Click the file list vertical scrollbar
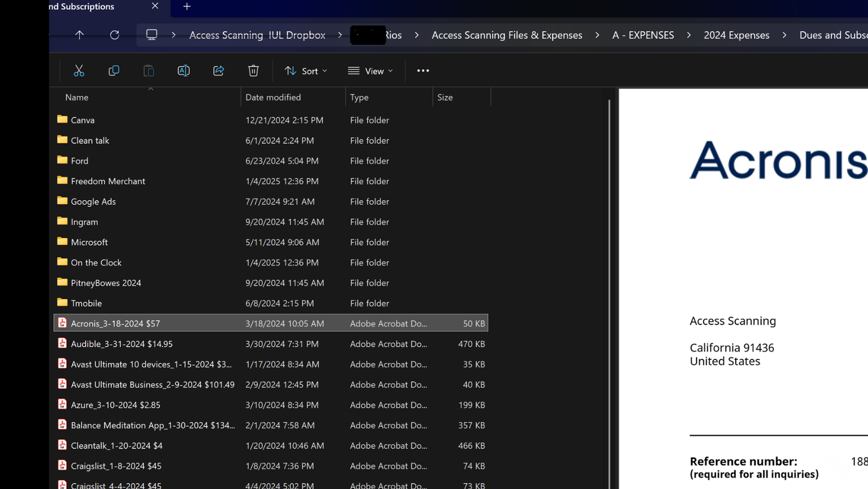 pos(609,293)
